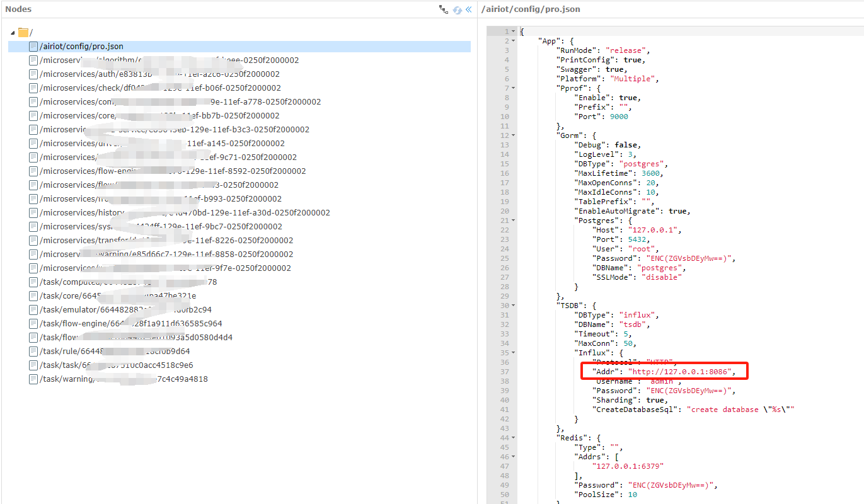Refresh the Nodes tree
The image size is (864, 504).
pyautogui.click(x=458, y=9)
